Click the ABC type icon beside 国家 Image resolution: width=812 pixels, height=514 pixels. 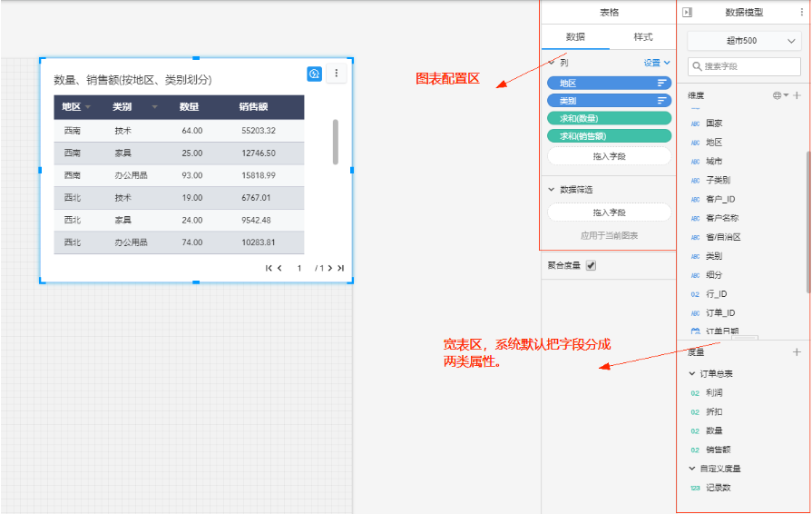(696, 124)
